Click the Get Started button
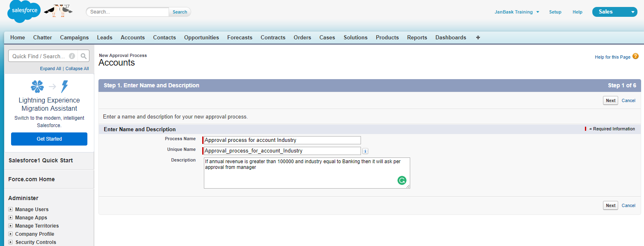This screenshot has height=246, width=644. (x=49, y=139)
